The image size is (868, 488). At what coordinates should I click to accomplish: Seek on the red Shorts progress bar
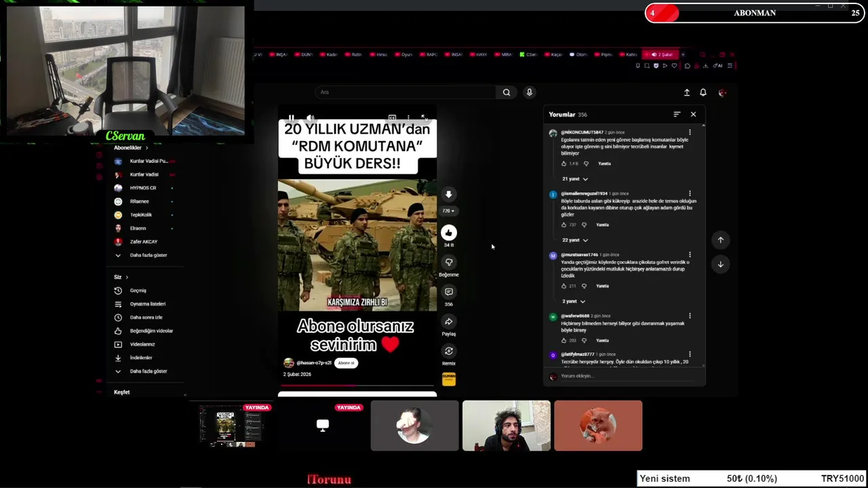357,386
